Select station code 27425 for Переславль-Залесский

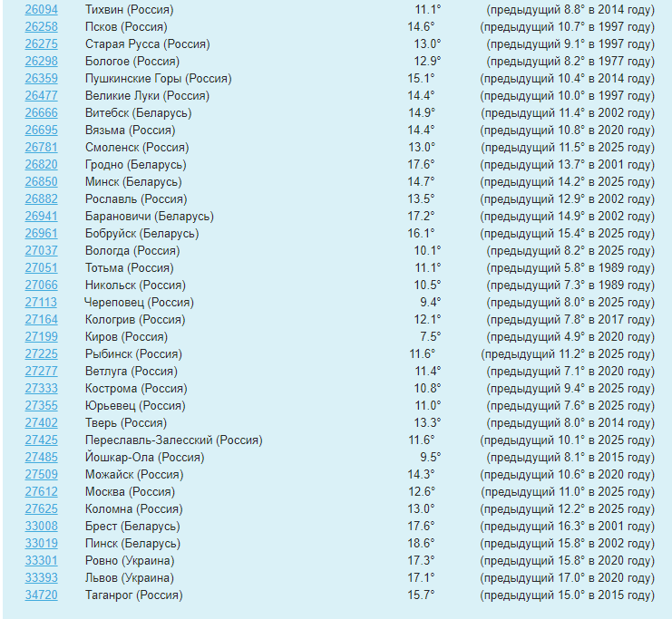click(x=41, y=440)
